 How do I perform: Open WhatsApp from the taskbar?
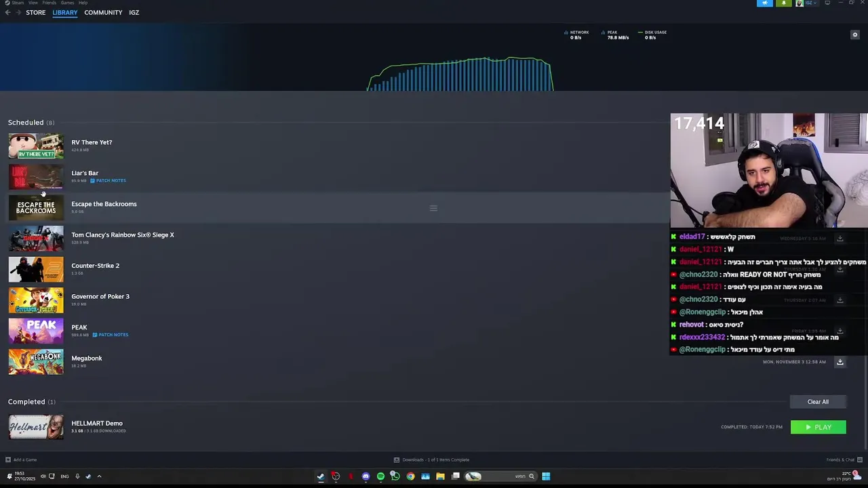pos(395,476)
